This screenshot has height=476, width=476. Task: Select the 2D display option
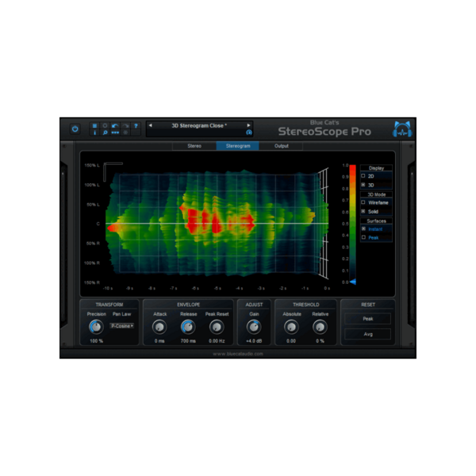(363, 176)
